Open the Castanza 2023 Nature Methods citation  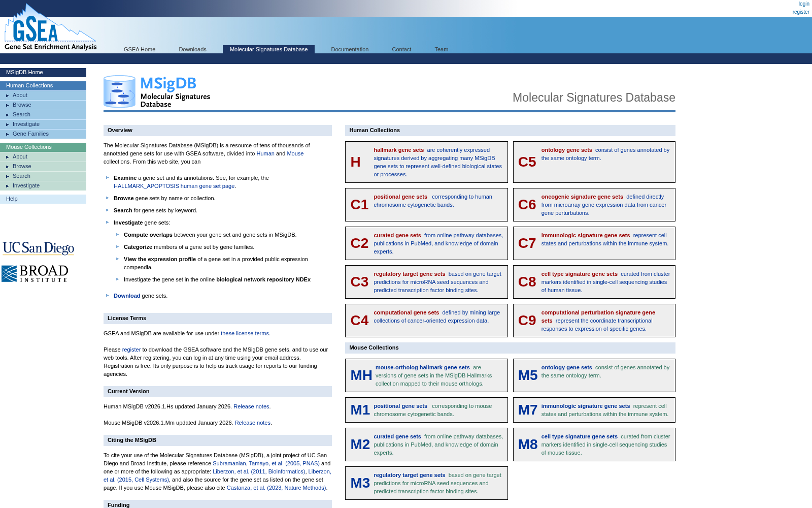click(277, 488)
